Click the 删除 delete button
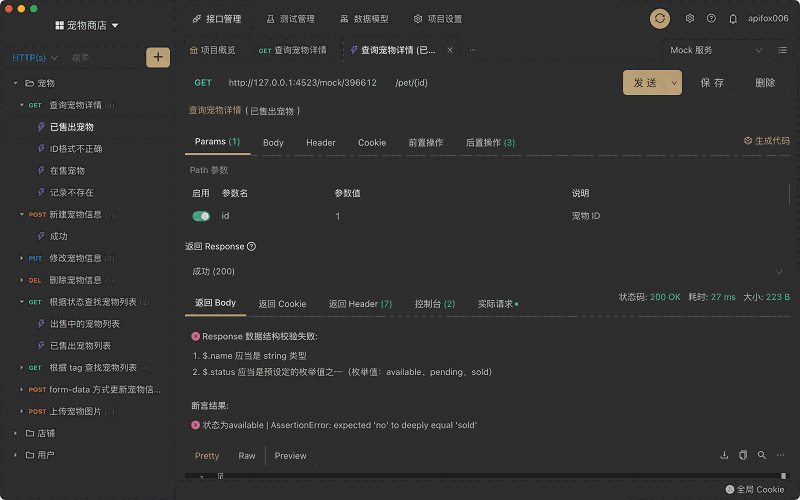Image resolution: width=800 pixels, height=500 pixels. tap(765, 83)
